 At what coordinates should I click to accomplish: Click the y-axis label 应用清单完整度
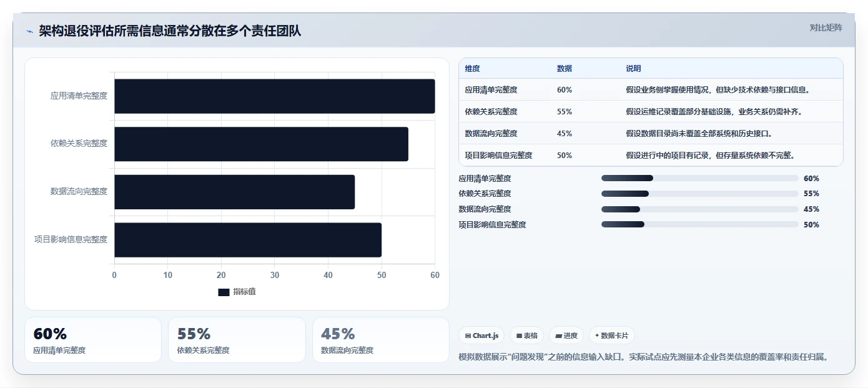[x=79, y=96]
